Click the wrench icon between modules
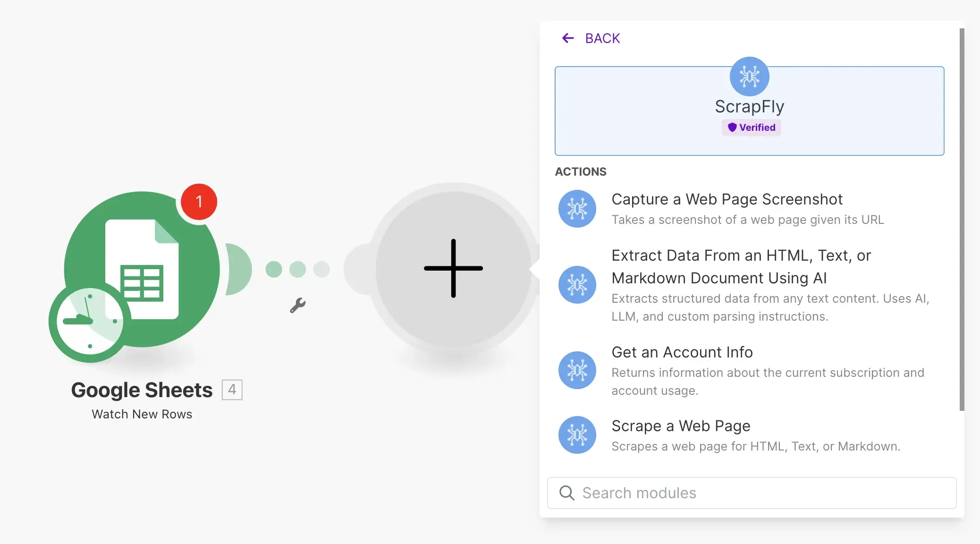The image size is (980, 544). coord(299,304)
